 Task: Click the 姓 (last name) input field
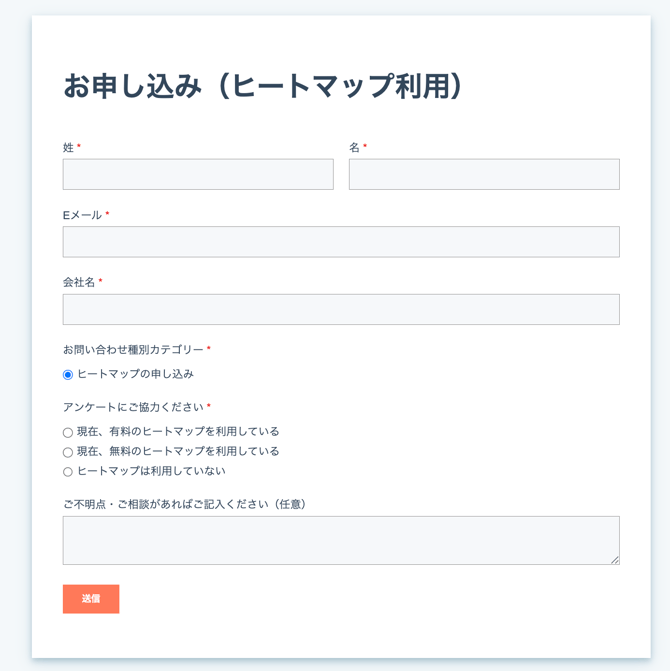point(198,174)
